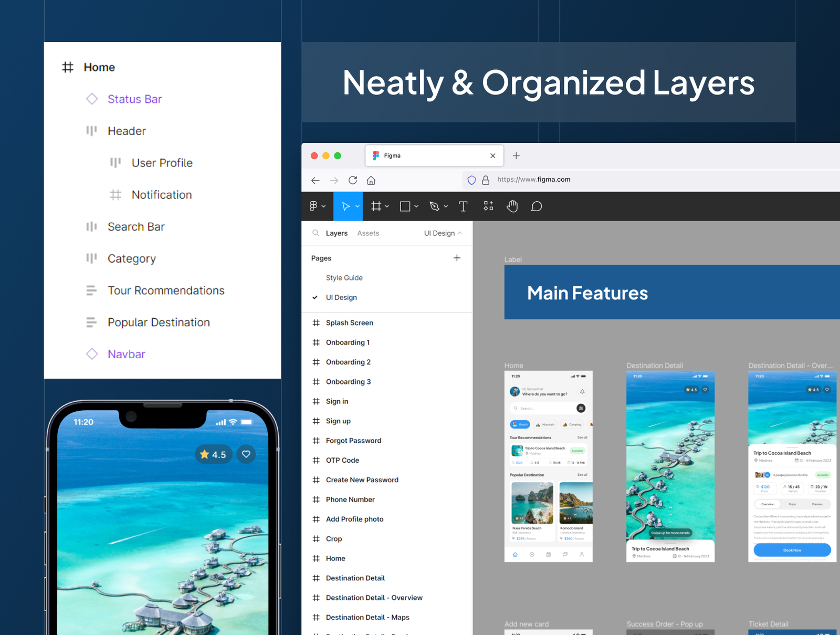
Task: Add a new page with plus button
Action: 457,258
